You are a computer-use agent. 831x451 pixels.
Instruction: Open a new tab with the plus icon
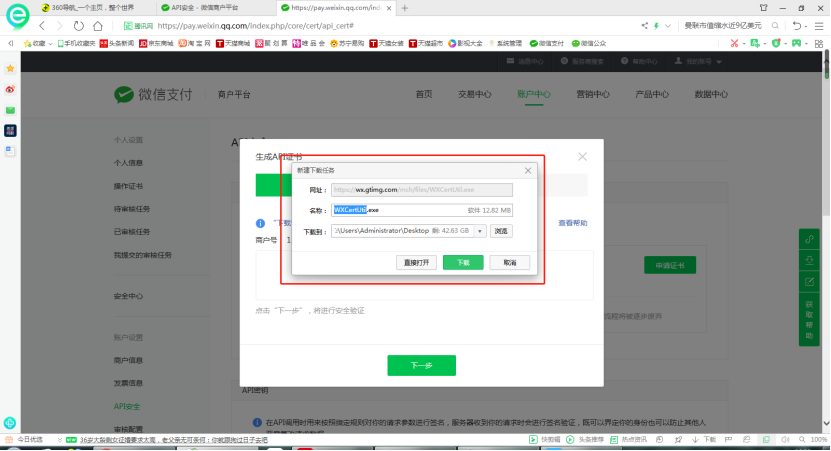click(405, 8)
